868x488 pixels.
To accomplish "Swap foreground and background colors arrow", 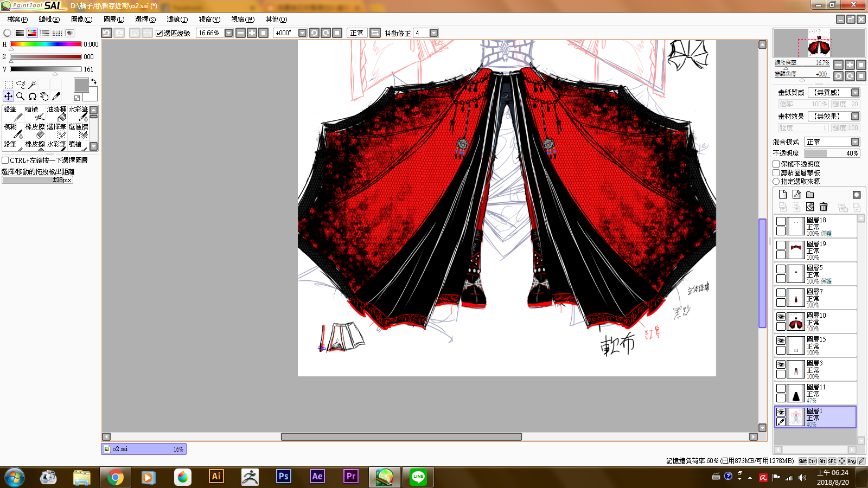I will (x=93, y=81).
